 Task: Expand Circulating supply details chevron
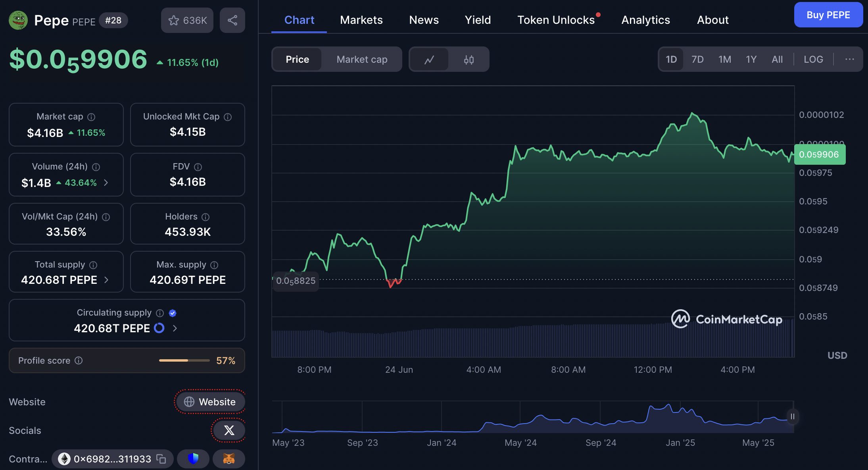coord(175,328)
